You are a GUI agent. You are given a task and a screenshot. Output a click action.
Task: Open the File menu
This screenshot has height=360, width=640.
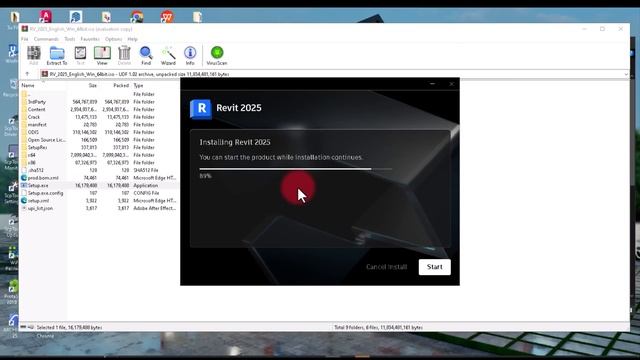(x=24, y=39)
